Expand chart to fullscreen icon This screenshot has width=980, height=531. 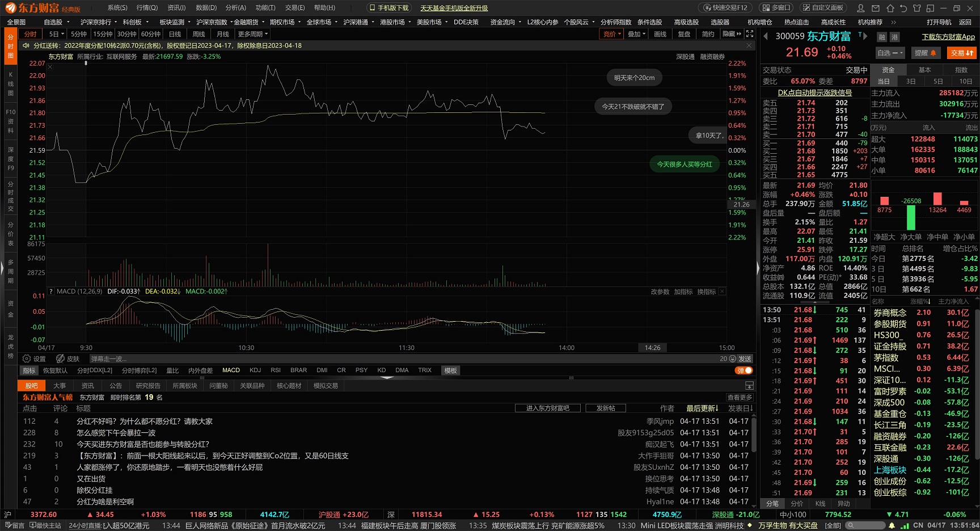(x=750, y=34)
